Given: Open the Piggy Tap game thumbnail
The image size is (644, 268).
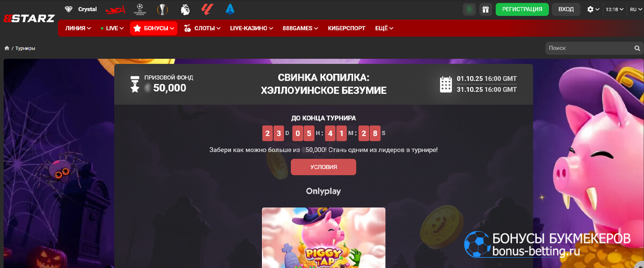Looking at the screenshot, I should coord(324,237).
